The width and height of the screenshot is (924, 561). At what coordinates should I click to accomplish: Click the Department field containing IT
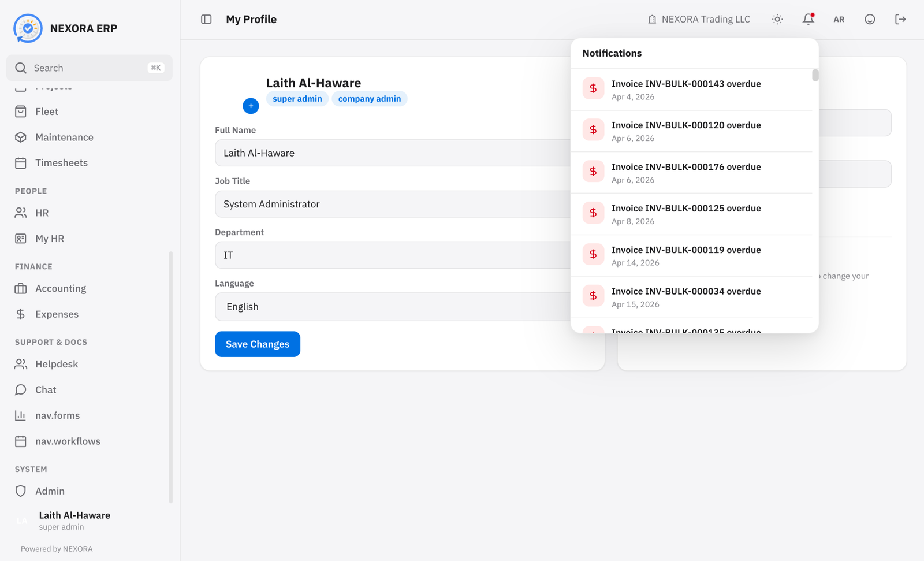coord(393,255)
